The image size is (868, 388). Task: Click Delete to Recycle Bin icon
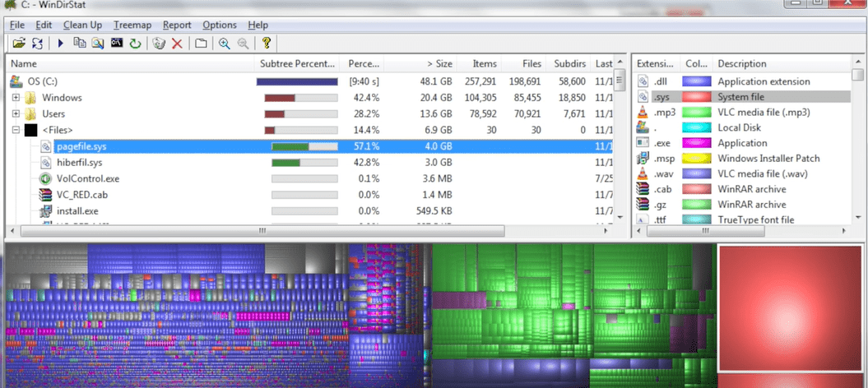tap(159, 43)
